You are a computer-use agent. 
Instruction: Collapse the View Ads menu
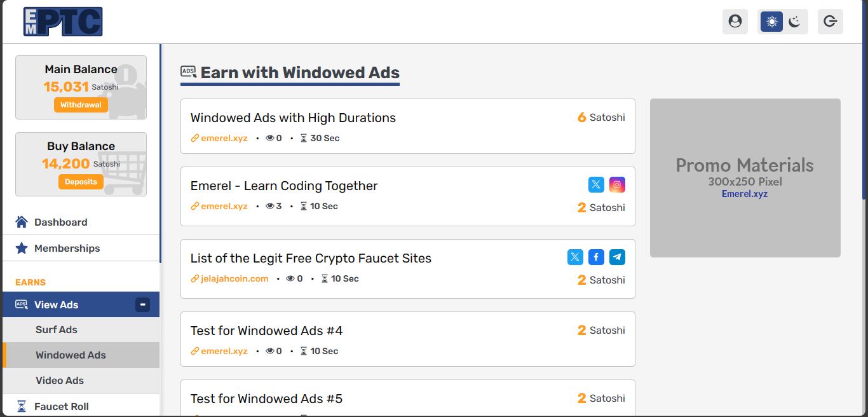click(143, 304)
